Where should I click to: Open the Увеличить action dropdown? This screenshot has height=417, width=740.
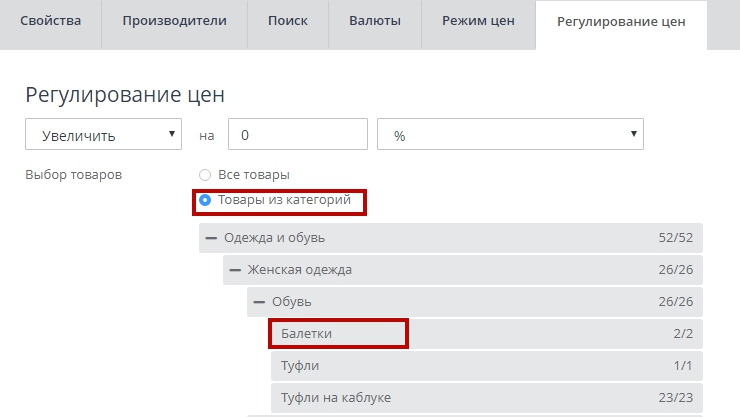tap(104, 135)
